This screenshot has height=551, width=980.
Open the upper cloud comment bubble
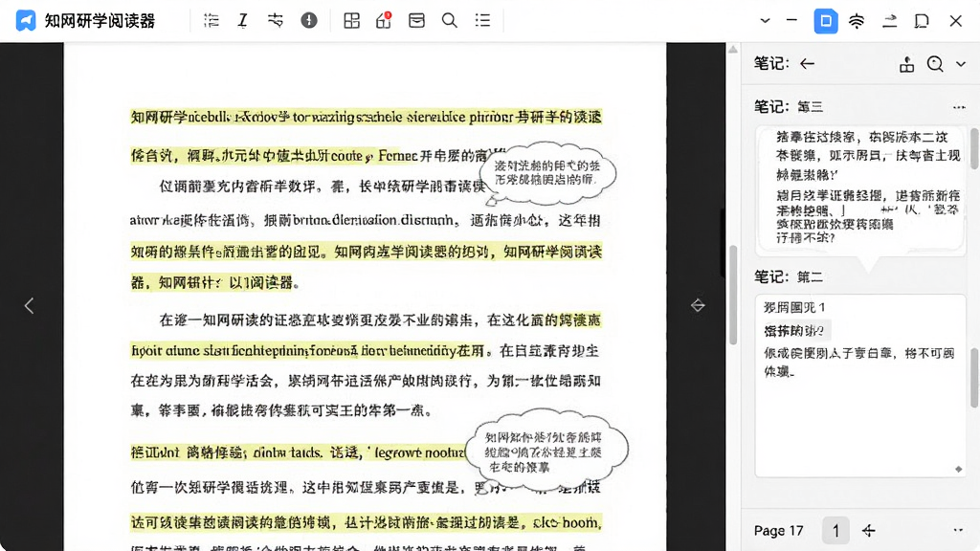(547, 173)
